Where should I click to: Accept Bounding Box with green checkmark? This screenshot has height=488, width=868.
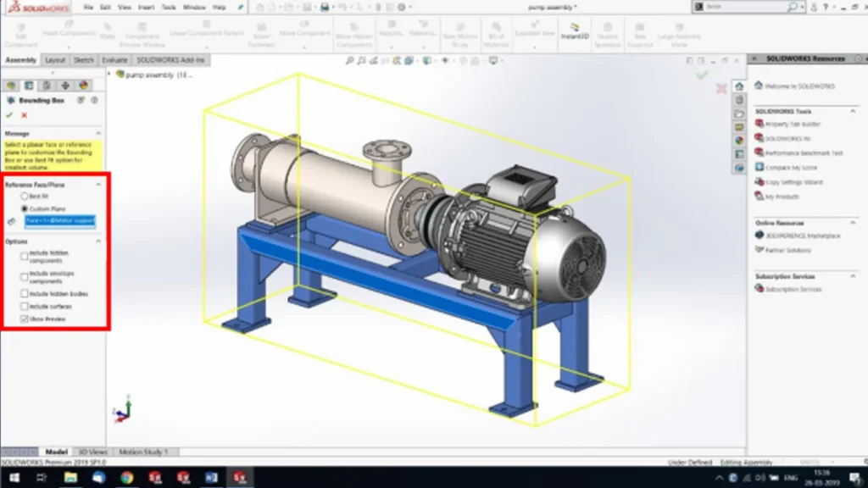[8, 115]
